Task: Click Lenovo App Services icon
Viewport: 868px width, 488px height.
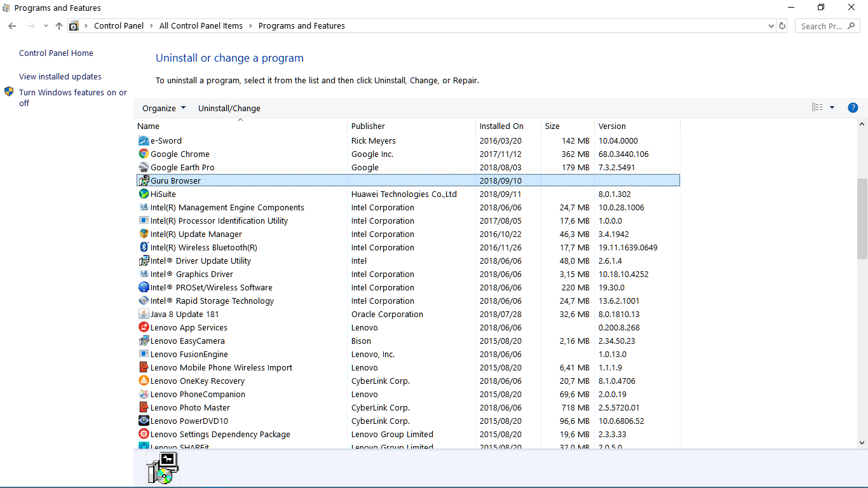Action: (x=144, y=327)
